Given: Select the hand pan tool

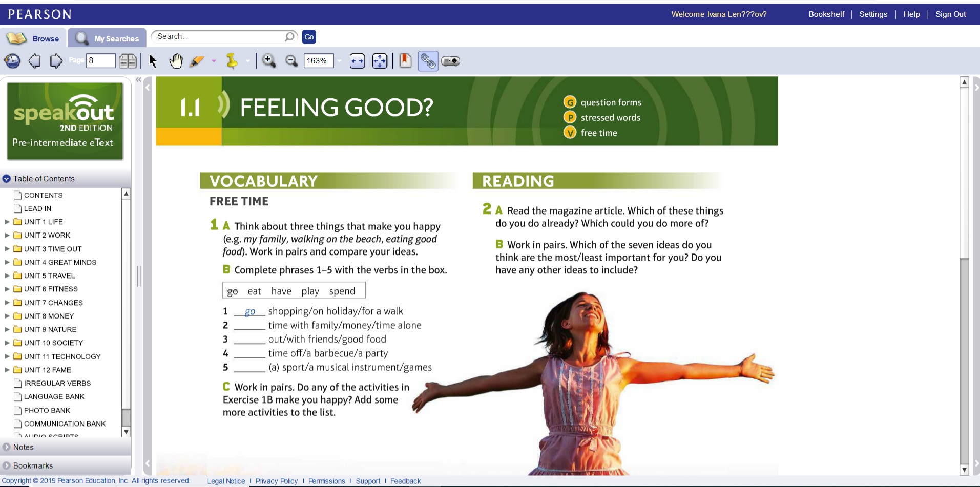Looking at the screenshot, I should (176, 61).
